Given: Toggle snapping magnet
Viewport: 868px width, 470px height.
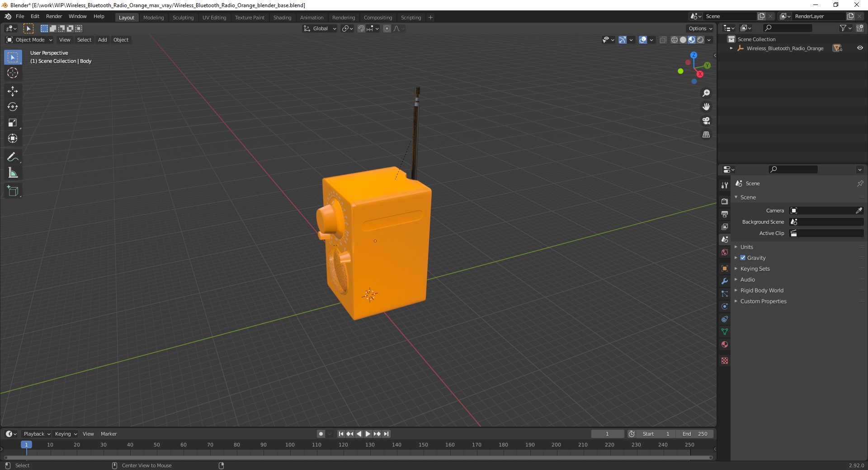Looking at the screenshot, I should click(361, 28).
